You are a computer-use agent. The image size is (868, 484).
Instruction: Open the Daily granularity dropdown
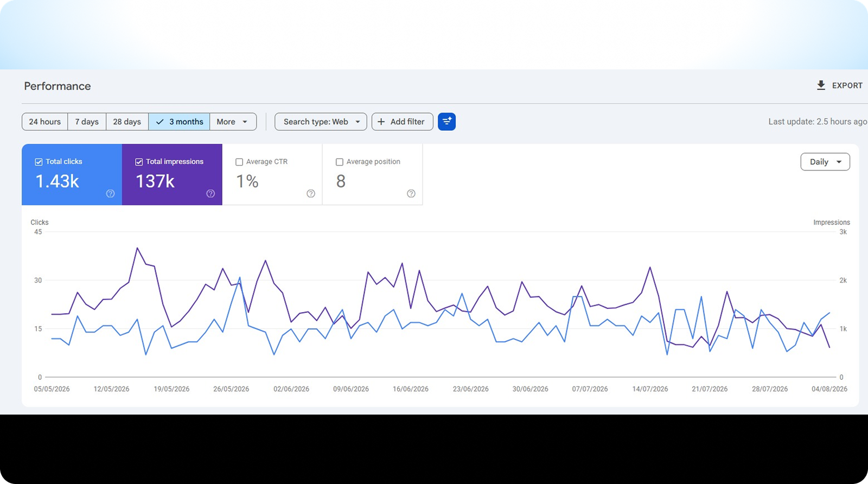pos(825,162)
